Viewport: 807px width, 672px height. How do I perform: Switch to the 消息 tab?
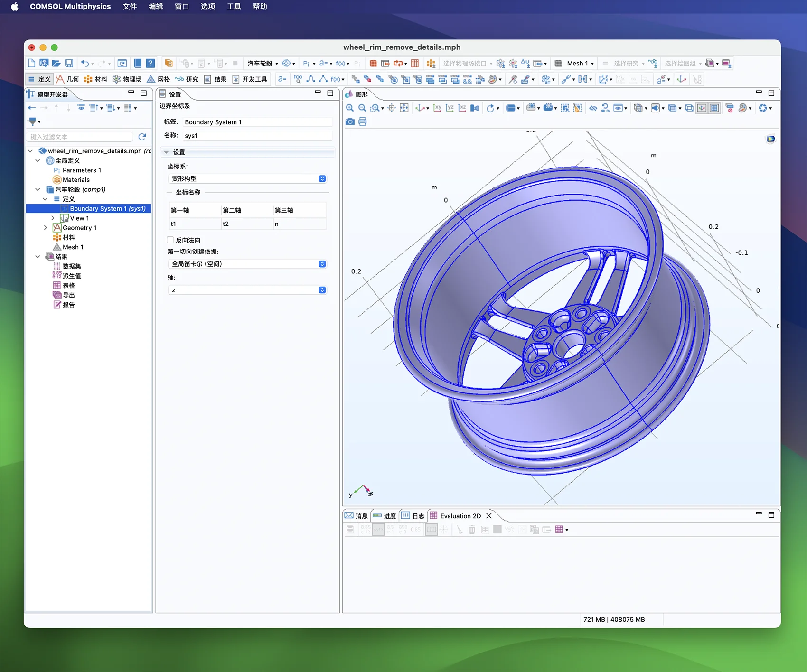pyautogui.click(x=356, y=516)
